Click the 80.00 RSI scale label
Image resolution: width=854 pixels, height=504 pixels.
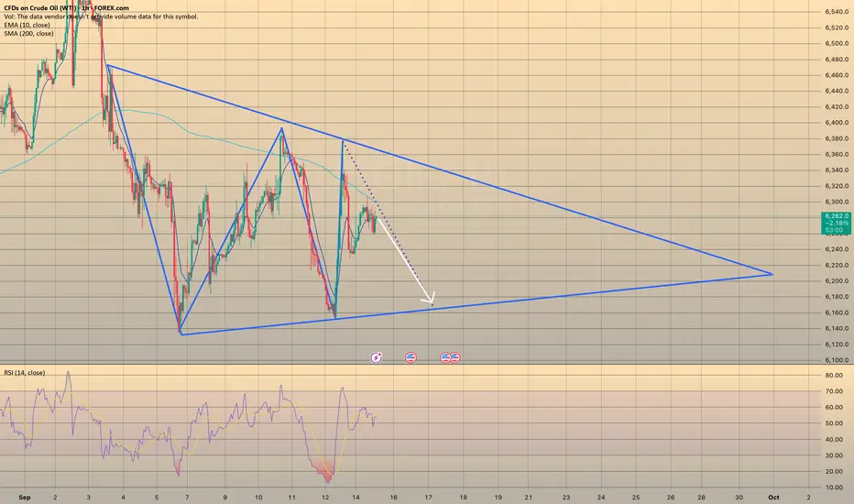(834, 375)
